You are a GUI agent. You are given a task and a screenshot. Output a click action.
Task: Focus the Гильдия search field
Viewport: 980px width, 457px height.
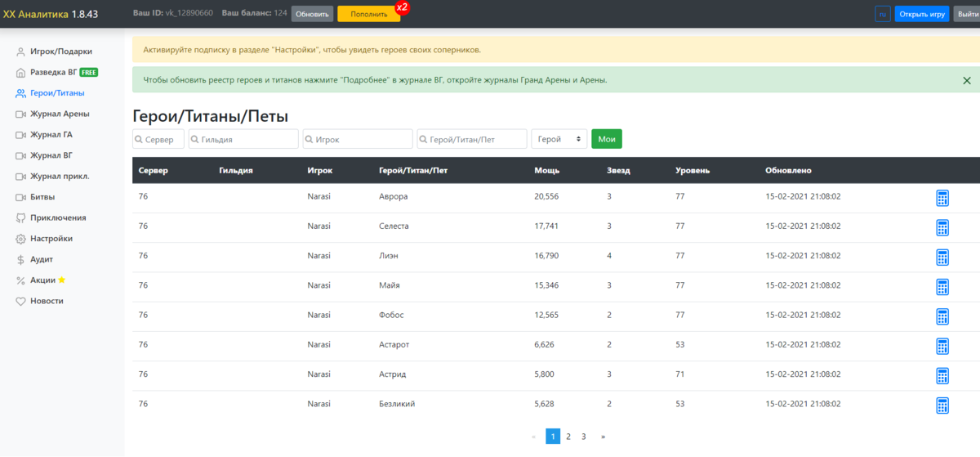click(243, 139)
